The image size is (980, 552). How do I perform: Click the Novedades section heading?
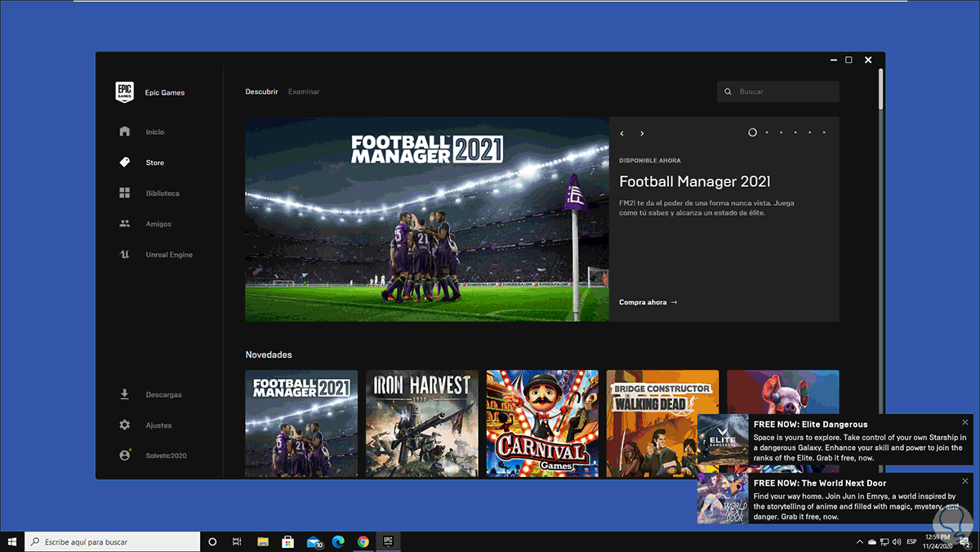click(x=269, y=354)
